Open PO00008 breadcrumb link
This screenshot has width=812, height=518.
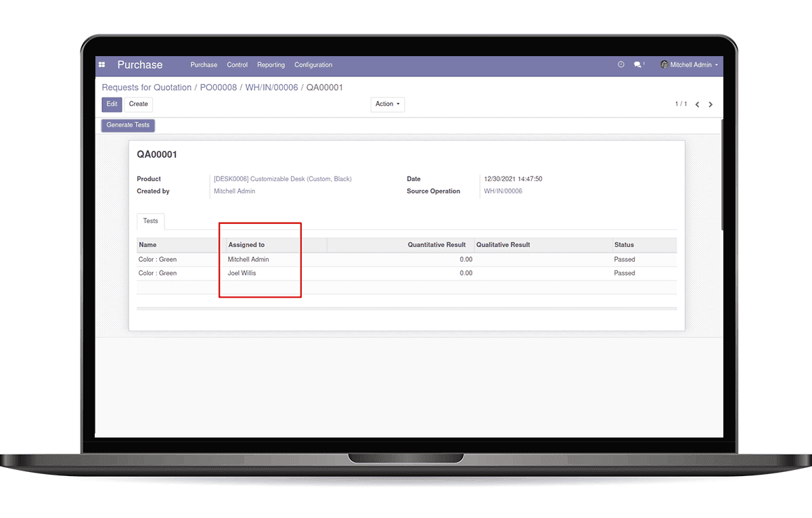point(219,87)
